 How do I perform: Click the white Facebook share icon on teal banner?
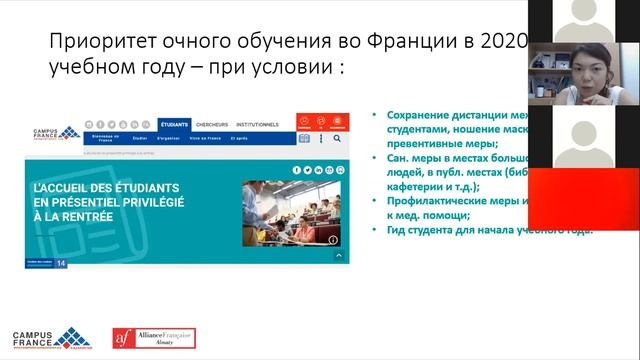pos(297,170)
